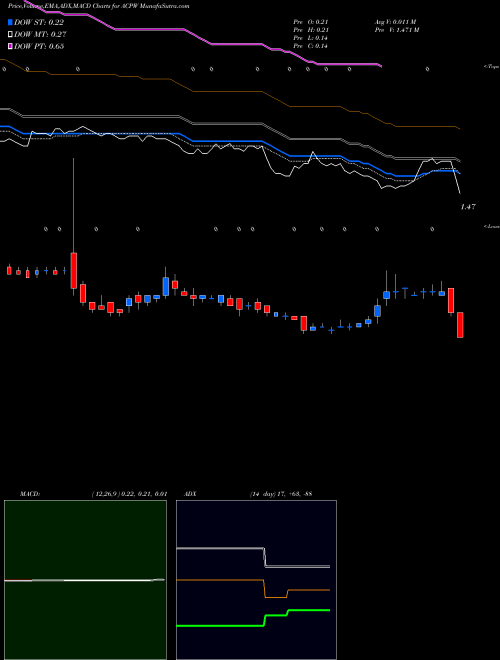Click the 'Pre C: 0.14' close value
This screenshot has width=500, height=660.
click(x=311, y=46)
